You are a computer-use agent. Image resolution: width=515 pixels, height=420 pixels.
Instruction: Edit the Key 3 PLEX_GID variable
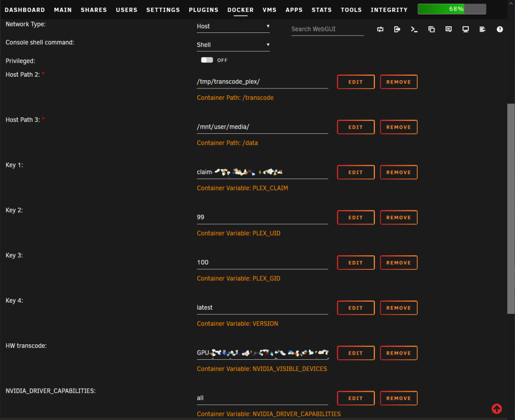click(x=356, y=262)
